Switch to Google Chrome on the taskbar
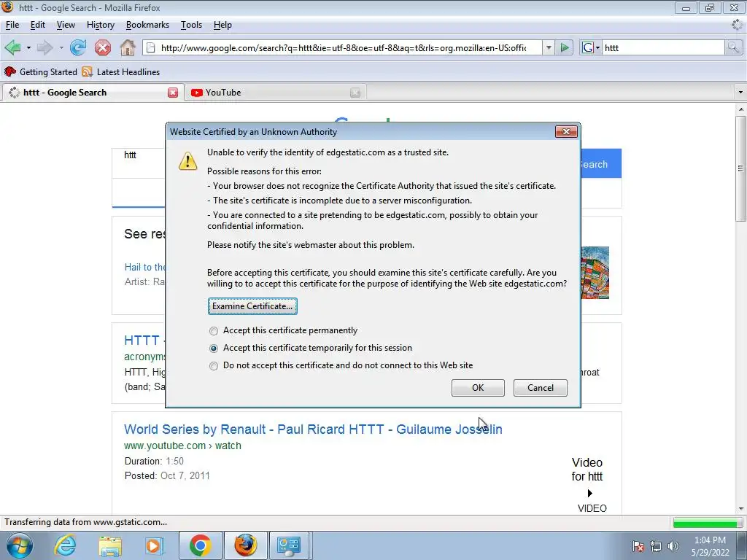Image resolution: width=747 pixels, height=560 pixels. coord(200,545)
